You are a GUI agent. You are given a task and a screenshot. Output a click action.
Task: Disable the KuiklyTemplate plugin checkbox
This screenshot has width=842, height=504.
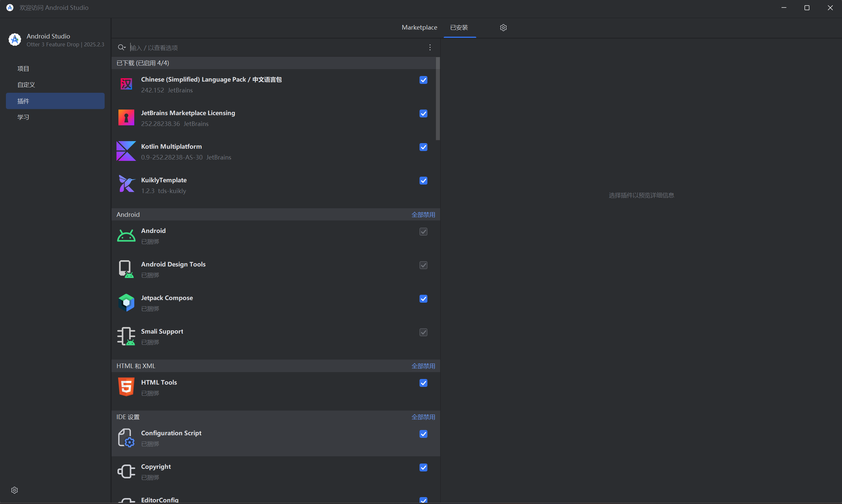tap(423, 181)
